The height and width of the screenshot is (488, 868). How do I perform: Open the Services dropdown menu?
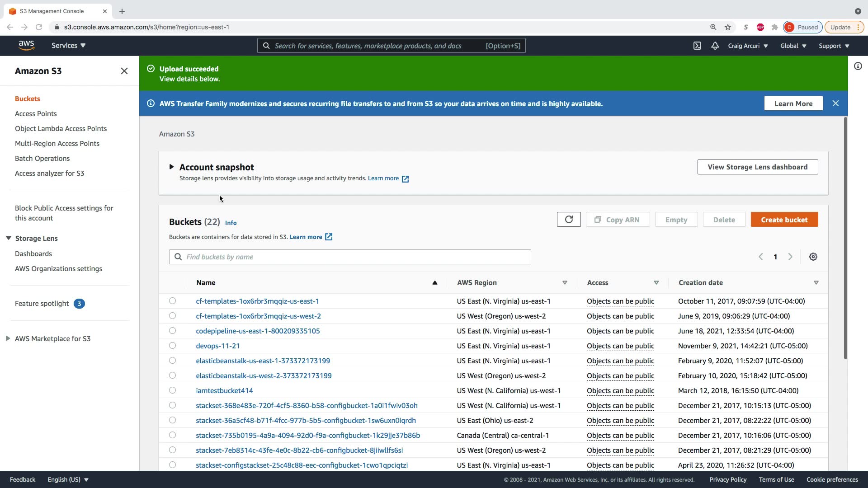tap(68, 46)
